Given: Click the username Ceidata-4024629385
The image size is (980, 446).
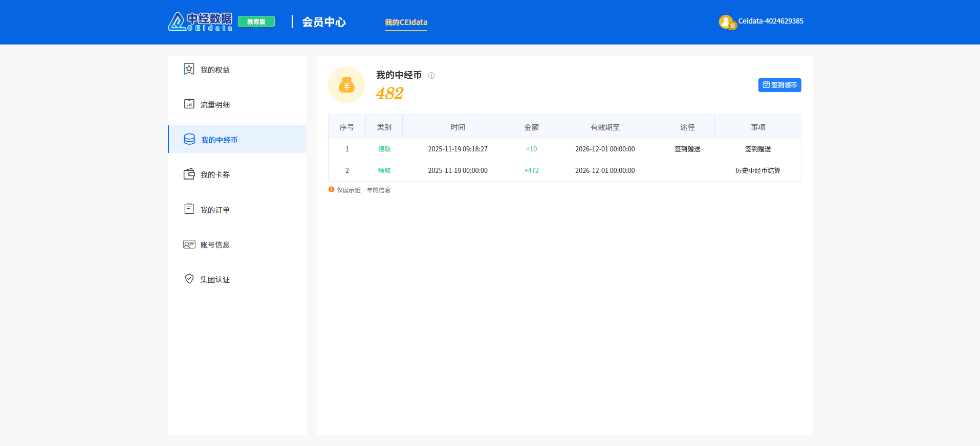Looking at the screenshot, I should click(770, 21).
